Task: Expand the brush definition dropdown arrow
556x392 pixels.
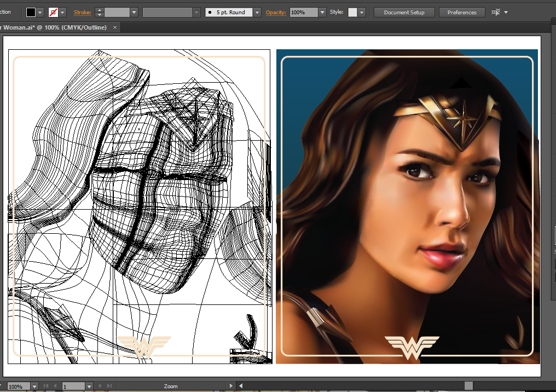Action: click(x=257, y=13)
